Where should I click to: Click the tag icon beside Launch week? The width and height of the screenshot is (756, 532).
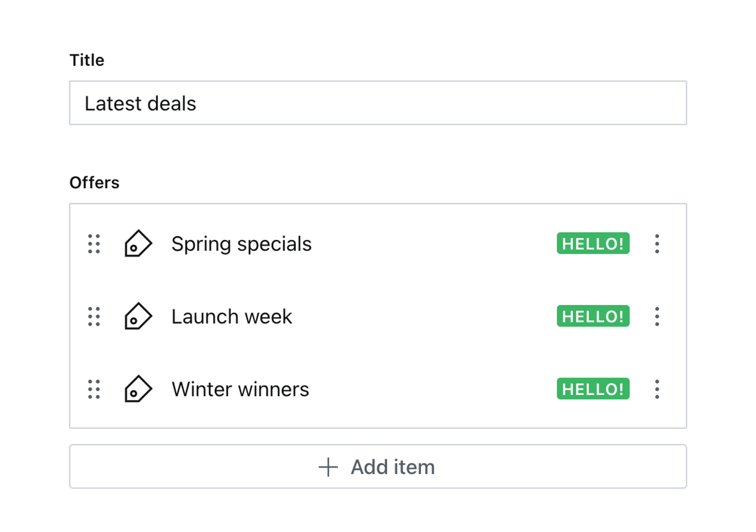click(x=138, y=316)
